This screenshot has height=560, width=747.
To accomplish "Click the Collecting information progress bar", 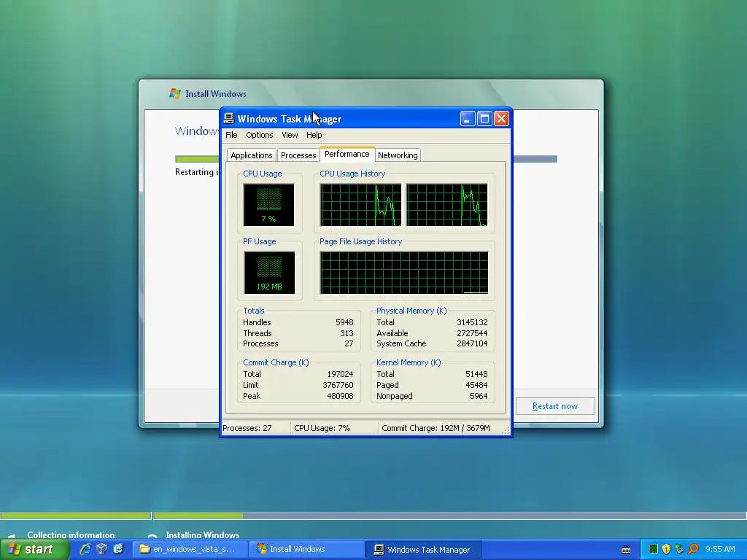I will [x=76, y=516].
